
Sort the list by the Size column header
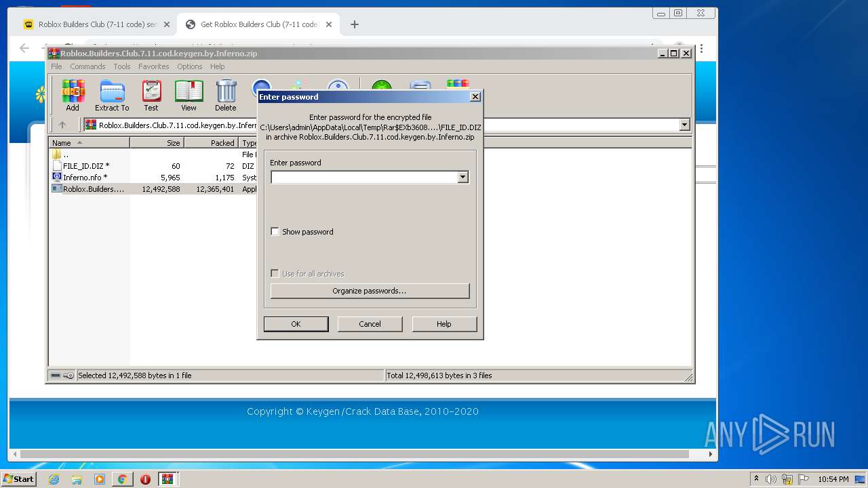[157, 143]
